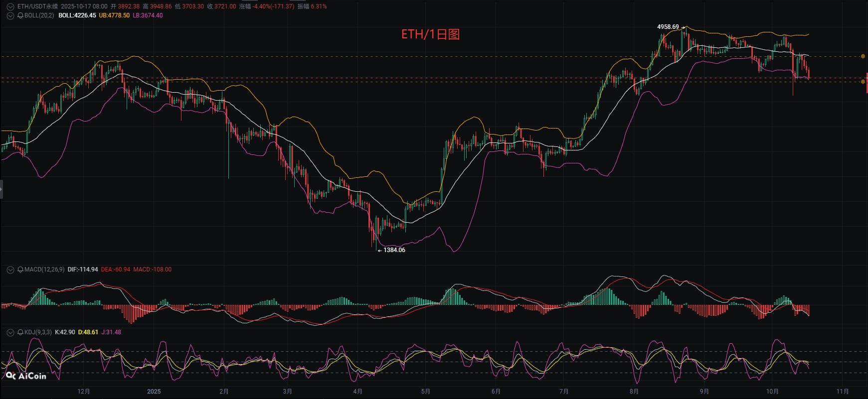
Task: Click the KDJ indicator alert bell
Action: (x=20, y=332)
